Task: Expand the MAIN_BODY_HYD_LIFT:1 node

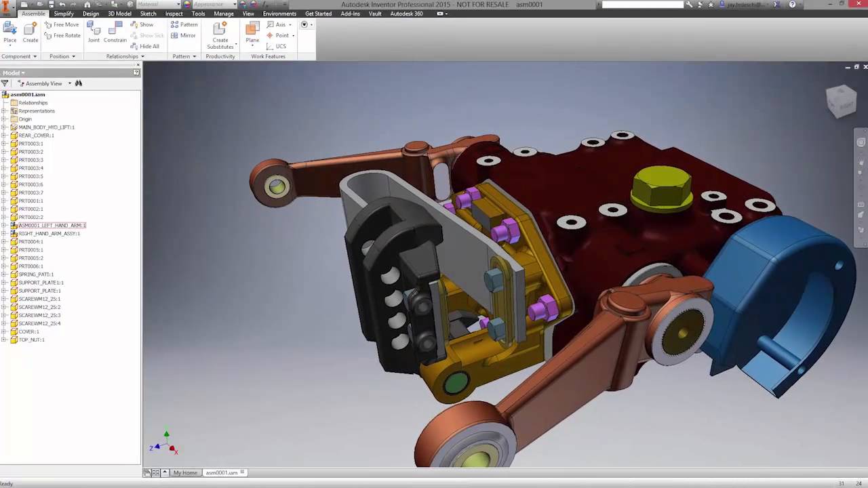Action: click(x=4, y=127)
